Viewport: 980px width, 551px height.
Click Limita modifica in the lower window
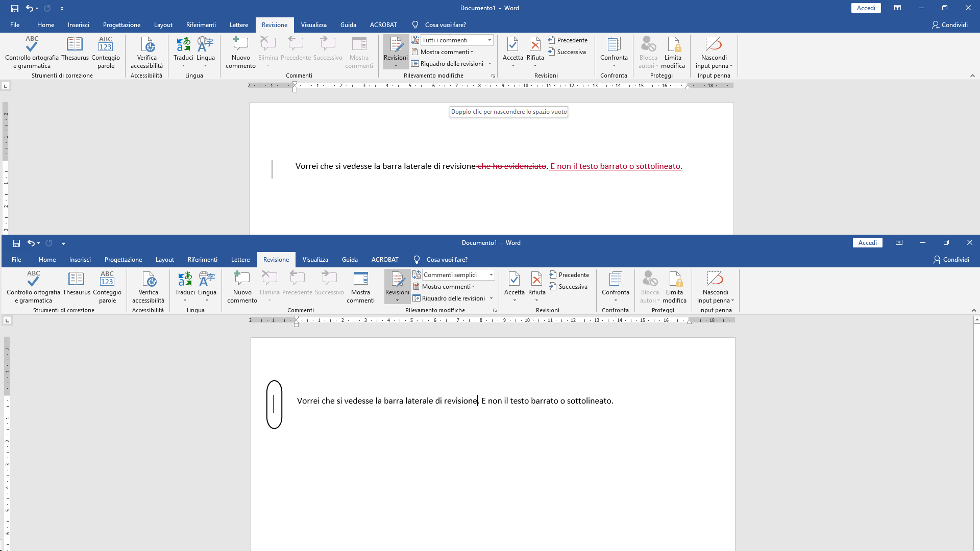click(x=674, y=287)
